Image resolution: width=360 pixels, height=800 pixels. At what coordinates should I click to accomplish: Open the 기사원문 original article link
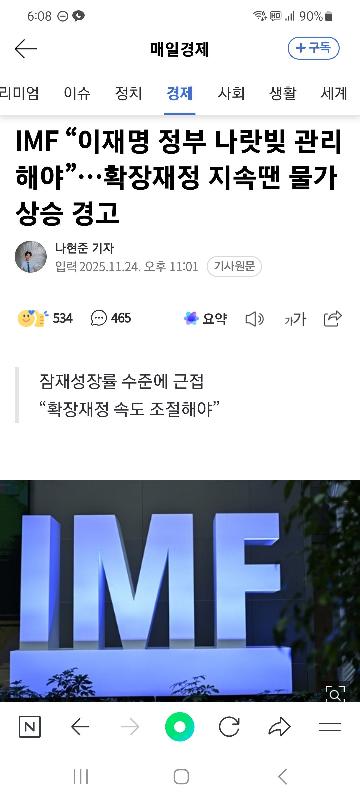pos(234,266)
